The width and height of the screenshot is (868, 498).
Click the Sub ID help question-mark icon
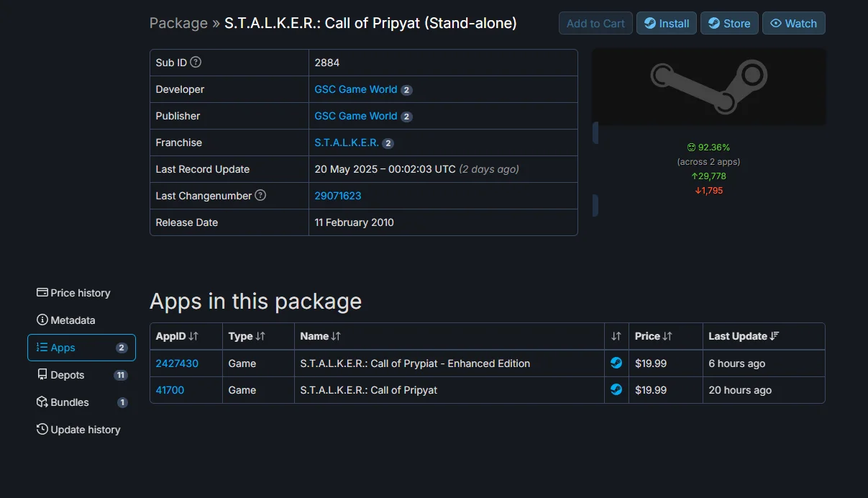coord(196,63)
